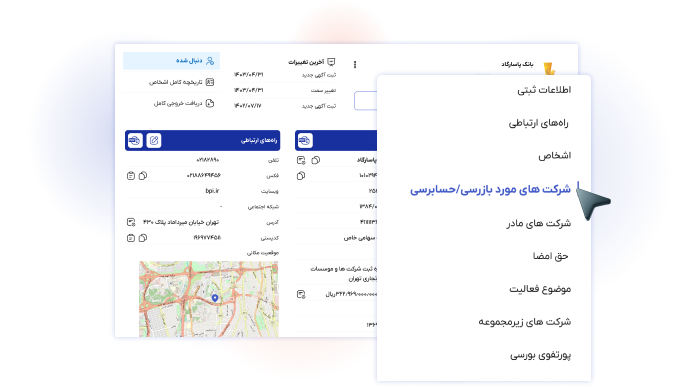Copy the fax number value

point(143,176)
